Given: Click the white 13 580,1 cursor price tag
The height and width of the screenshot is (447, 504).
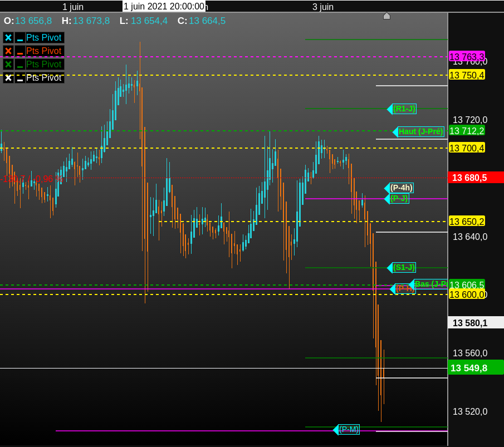Looking at the screenshot, I should point(476,323).
